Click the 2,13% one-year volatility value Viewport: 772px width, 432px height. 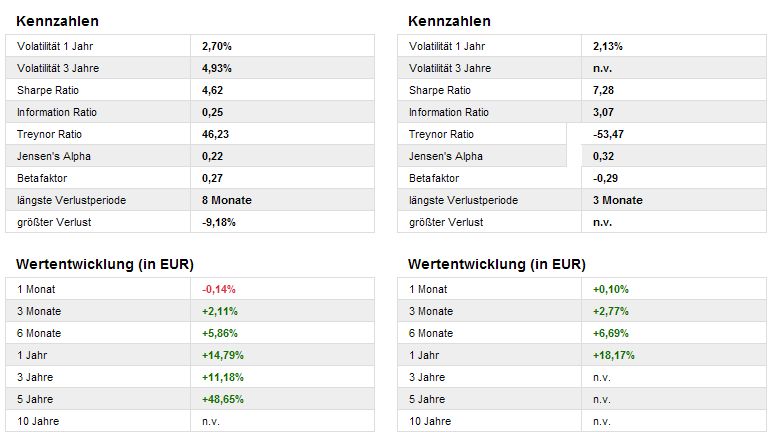click(x=608, y=46)
